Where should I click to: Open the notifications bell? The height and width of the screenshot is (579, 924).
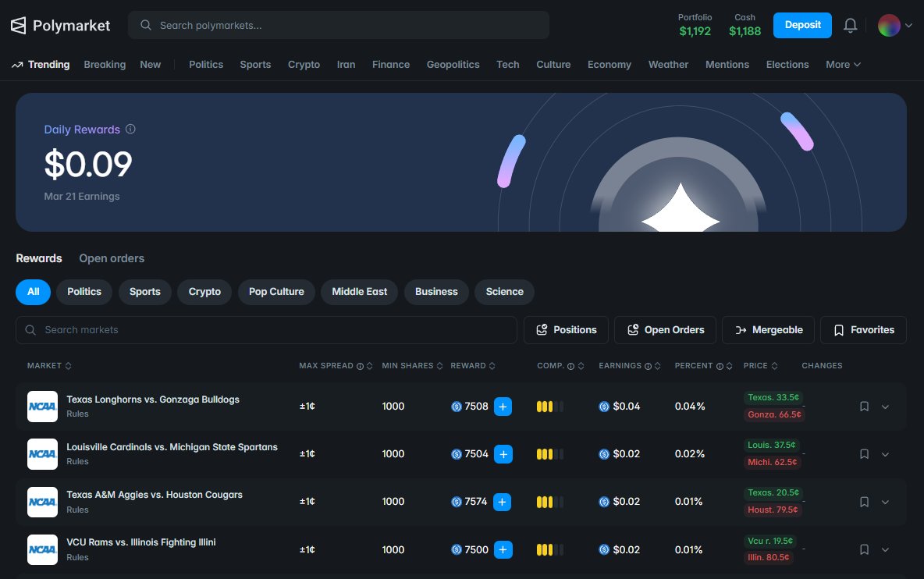pos(850,25)
